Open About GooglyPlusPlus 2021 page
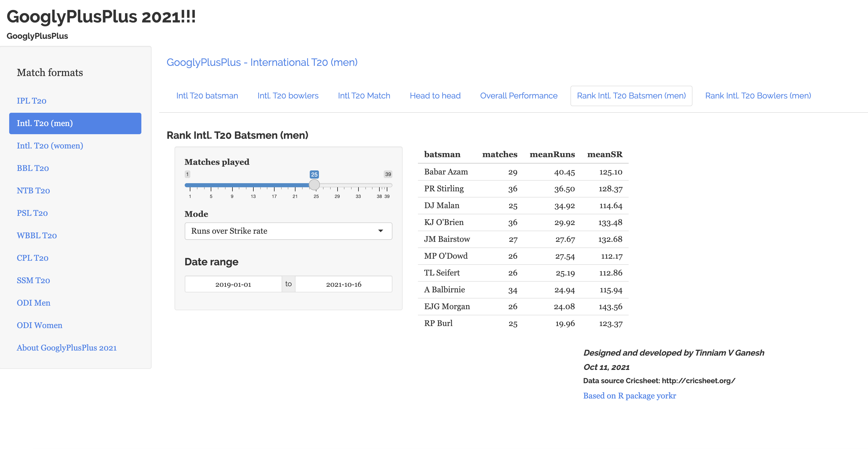Screen dimensions: 868x449 tap(66, 348)
